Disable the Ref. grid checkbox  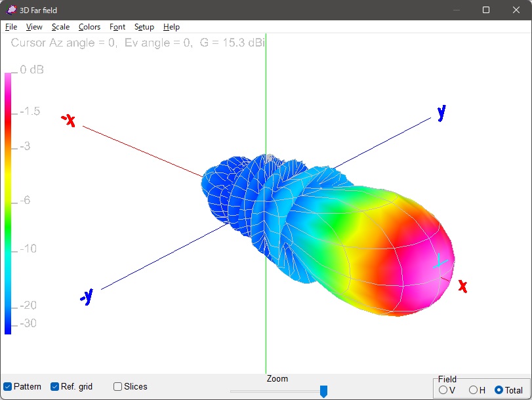coord(55,387)
